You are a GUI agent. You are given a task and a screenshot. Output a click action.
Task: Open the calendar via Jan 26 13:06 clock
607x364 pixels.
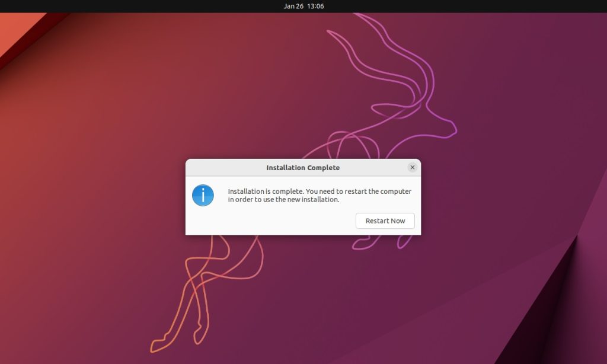coord(303,5)
